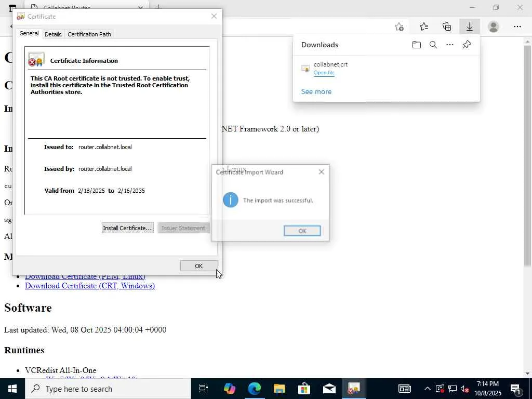
Task: Open the Certification Path tab
Action: 89,34
